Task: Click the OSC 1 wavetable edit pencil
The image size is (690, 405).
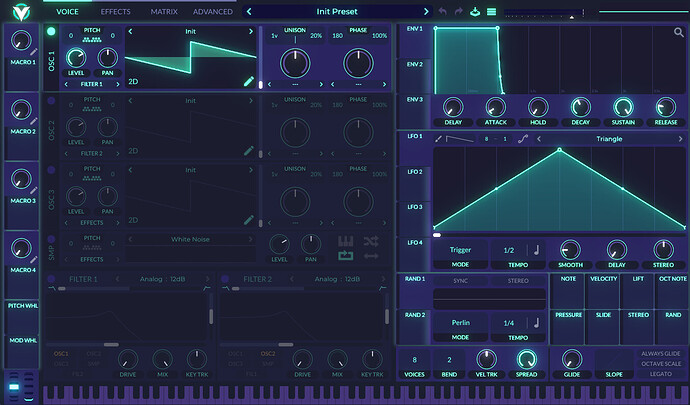Action: click(x=249, y=81)
